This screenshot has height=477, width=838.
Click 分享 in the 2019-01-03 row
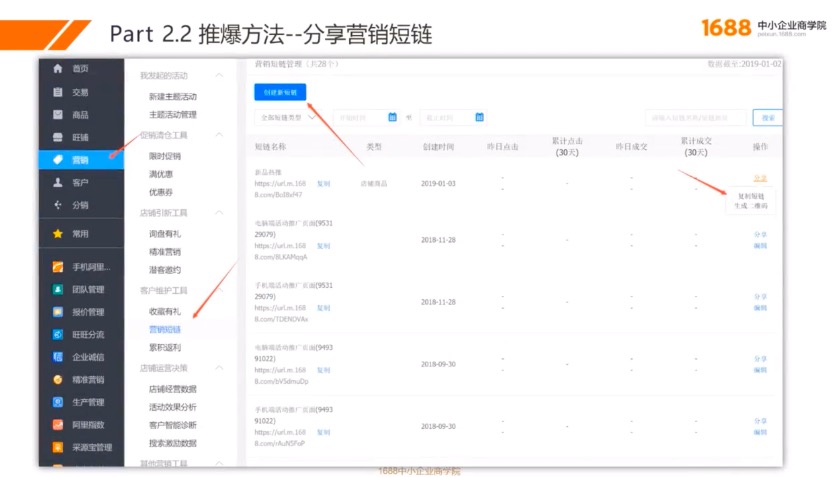(760, 178)
